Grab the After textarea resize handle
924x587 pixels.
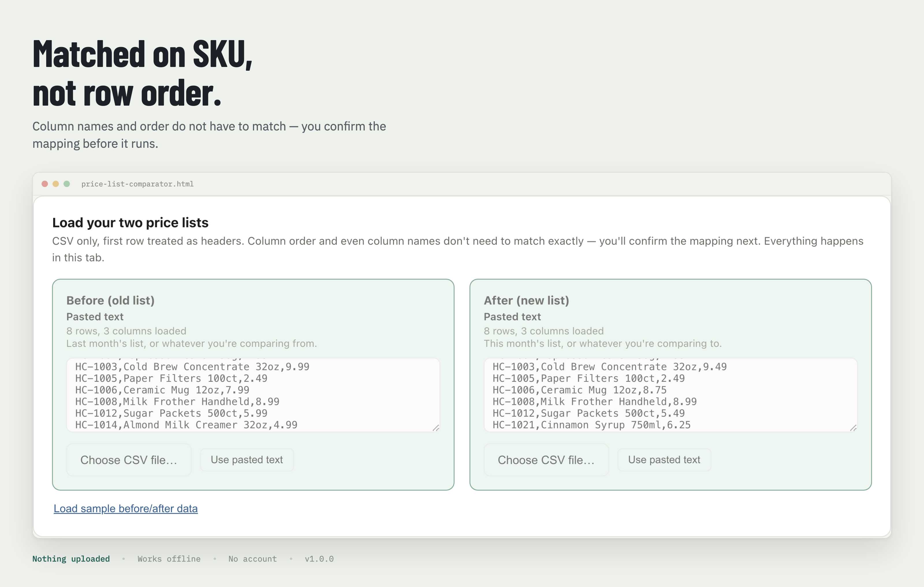(x=853, y=428)
